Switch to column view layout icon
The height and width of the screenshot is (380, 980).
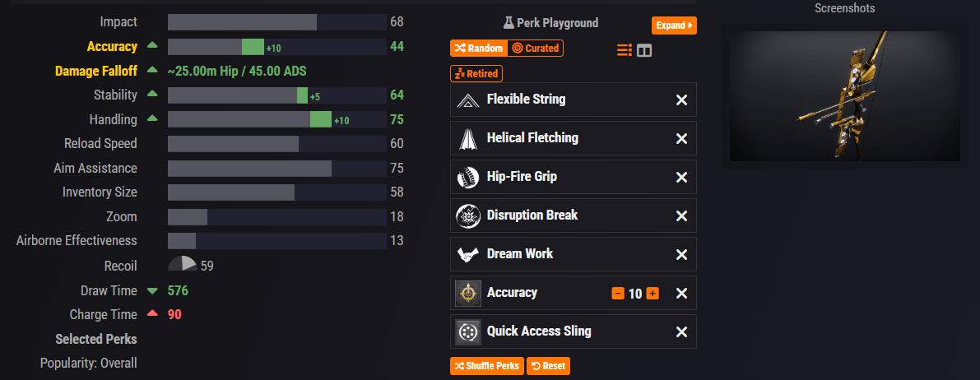coord(644,50)
